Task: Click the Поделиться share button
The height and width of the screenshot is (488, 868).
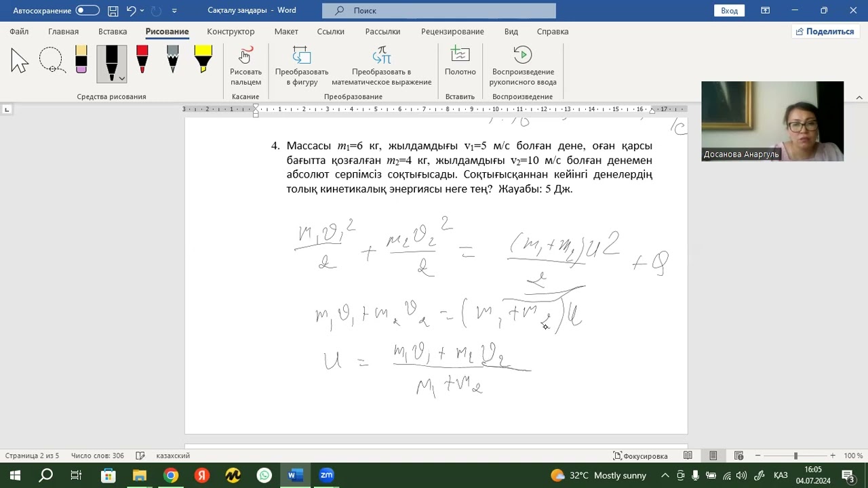Action: coord(825,32)
